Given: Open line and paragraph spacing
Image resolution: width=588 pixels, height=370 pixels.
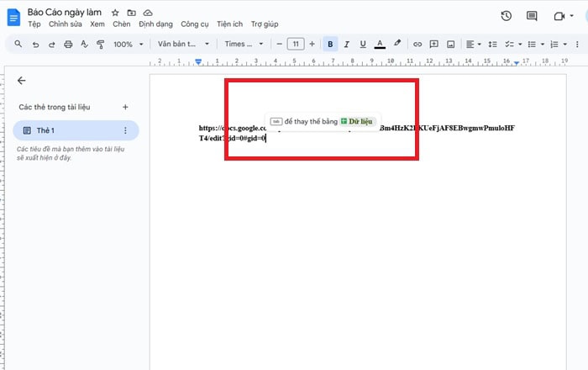Looking at the screenshot, I should 492,45.
